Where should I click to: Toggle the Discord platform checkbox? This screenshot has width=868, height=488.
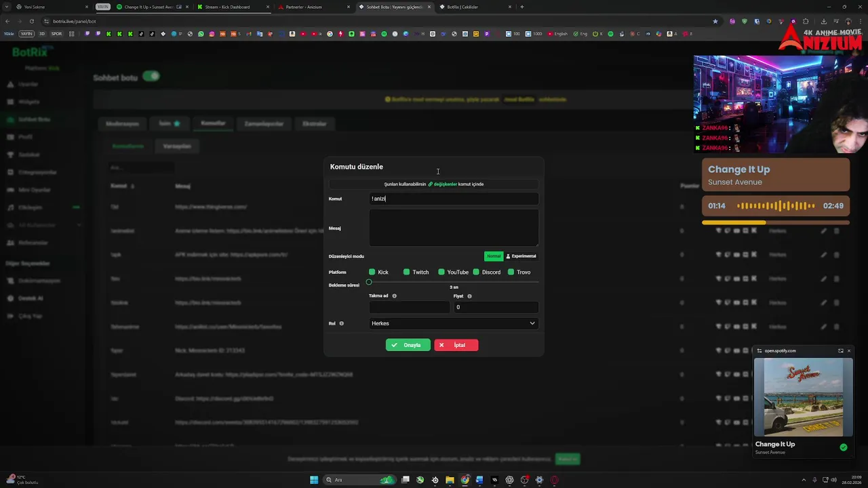coord(476,272)
